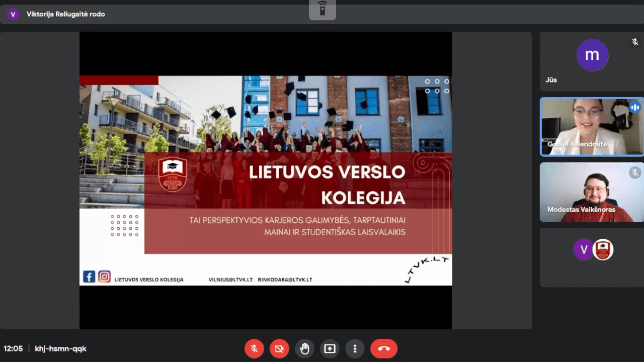Unmute the microphone in the call controls
644x362 pixels.
pos(255,348)
